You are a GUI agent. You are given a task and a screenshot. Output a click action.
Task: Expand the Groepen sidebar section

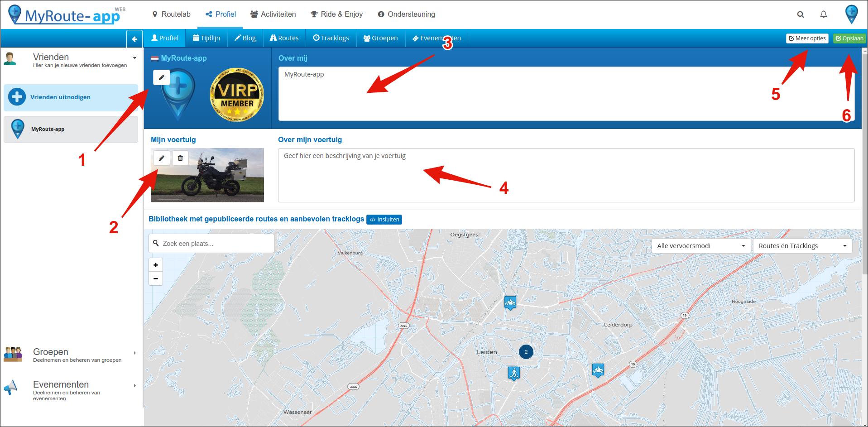pos(134,353)
